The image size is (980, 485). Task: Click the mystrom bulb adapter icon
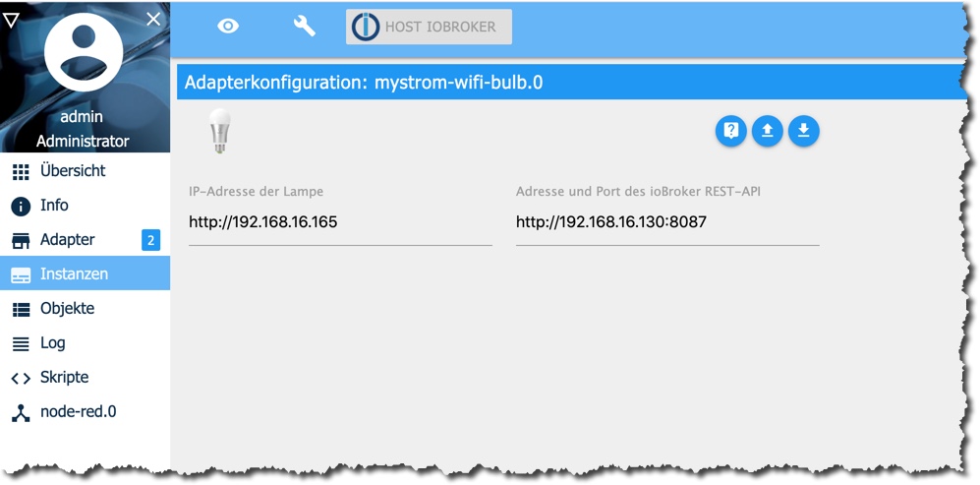(219, 131)
